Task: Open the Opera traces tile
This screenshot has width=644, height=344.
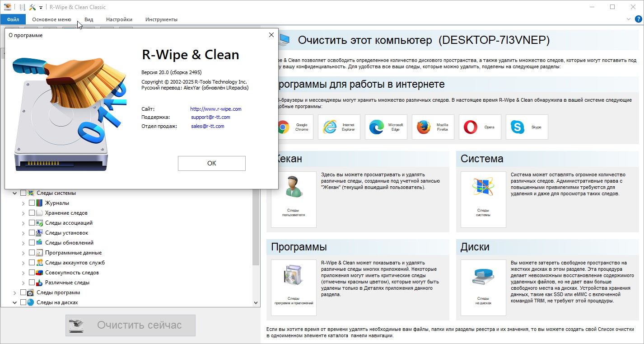Action: point(480,127)
